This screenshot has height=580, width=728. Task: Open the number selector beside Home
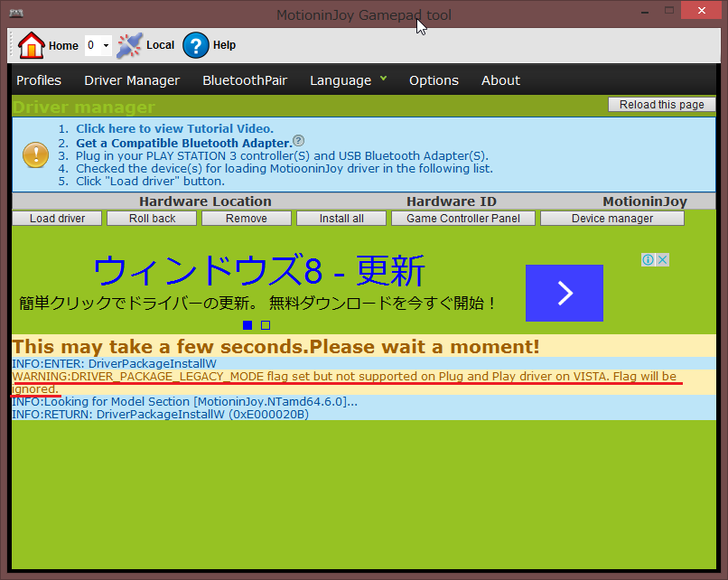[97, 45]
